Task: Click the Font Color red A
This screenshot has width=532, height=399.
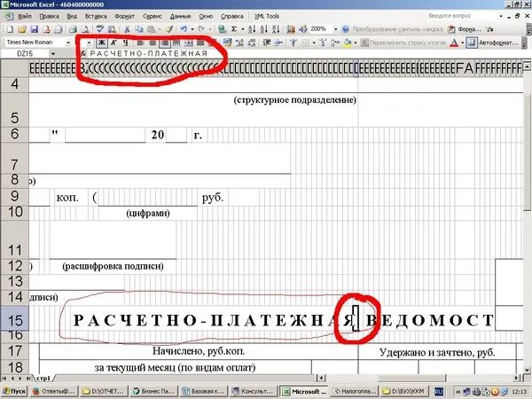Action: (x=454, y=43)
